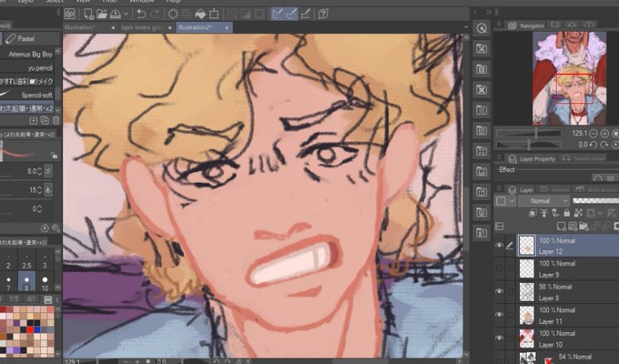The width and height of the screenshot is (619, 364).
Task: Delete sub tool via trash icon
Action: coord(56,120)
